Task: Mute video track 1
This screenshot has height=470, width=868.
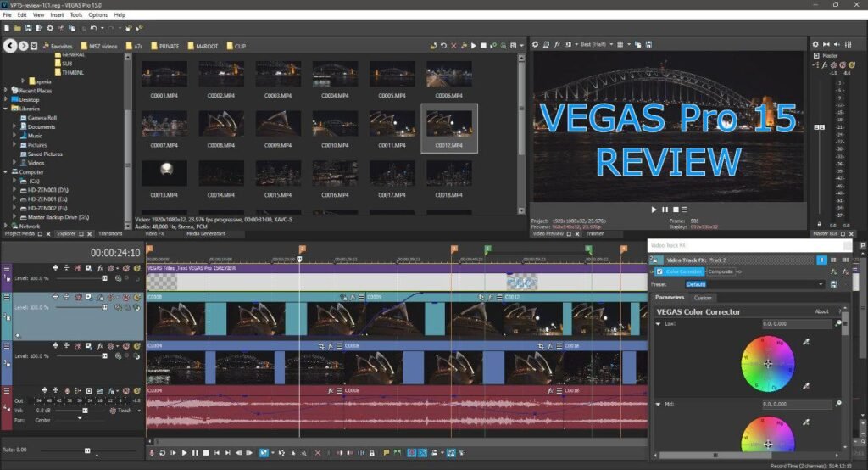Action: pyautogui.click(x=126, y=268)
